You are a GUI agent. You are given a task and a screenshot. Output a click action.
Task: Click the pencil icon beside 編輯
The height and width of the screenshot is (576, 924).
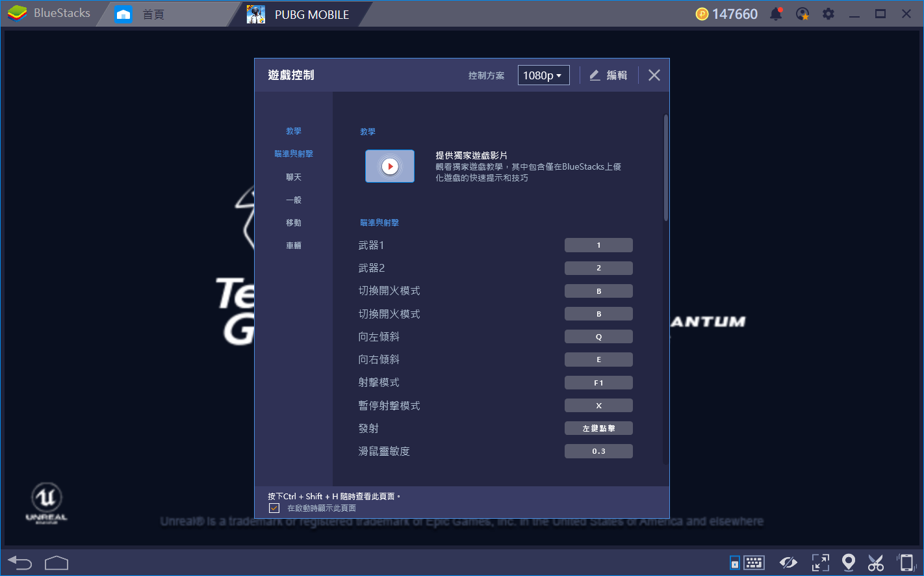[x=595, y=75]
